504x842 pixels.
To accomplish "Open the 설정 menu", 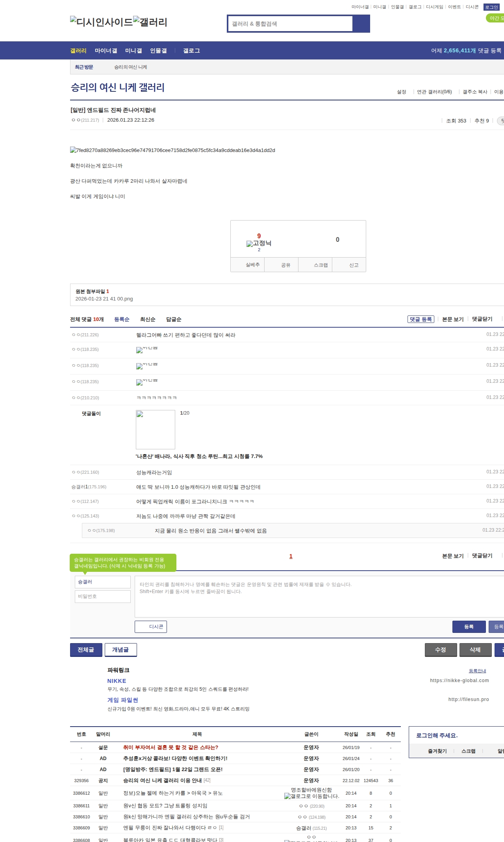I will click(x=401, y=92).
